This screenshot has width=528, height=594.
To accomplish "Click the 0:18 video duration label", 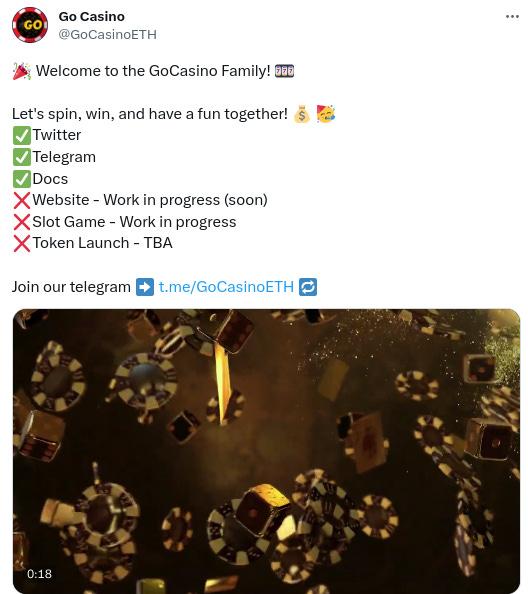I will (39, 574).
